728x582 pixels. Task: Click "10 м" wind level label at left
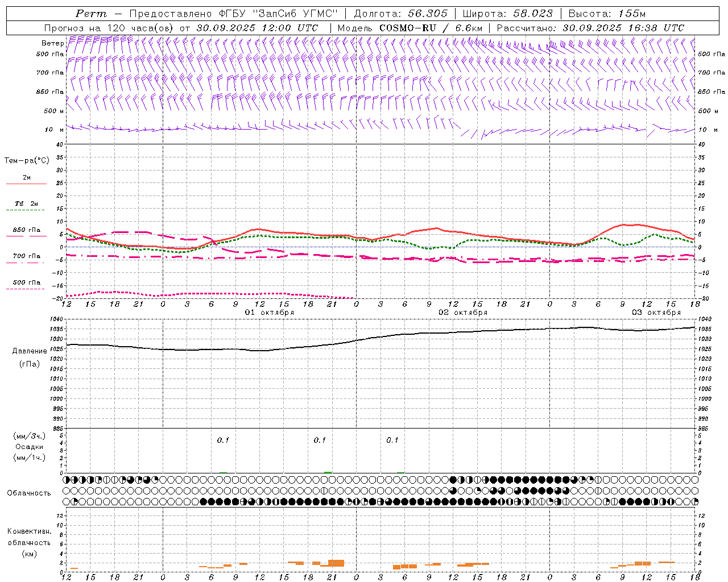point(54,130)
